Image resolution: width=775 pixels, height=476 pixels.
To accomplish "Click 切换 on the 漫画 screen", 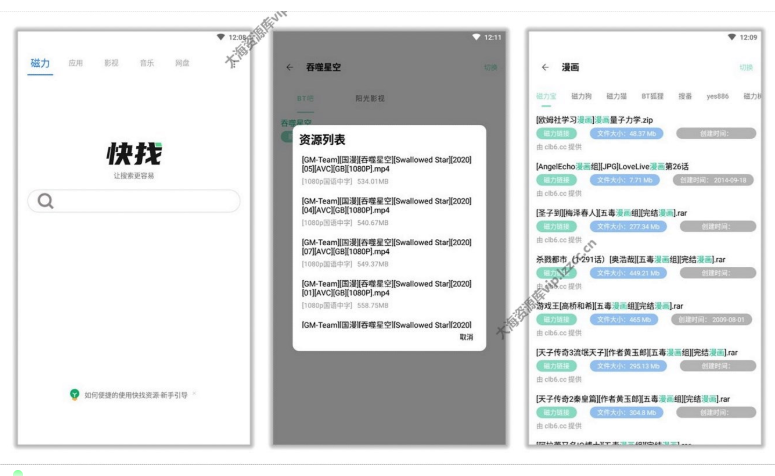I will coord(745,68).
